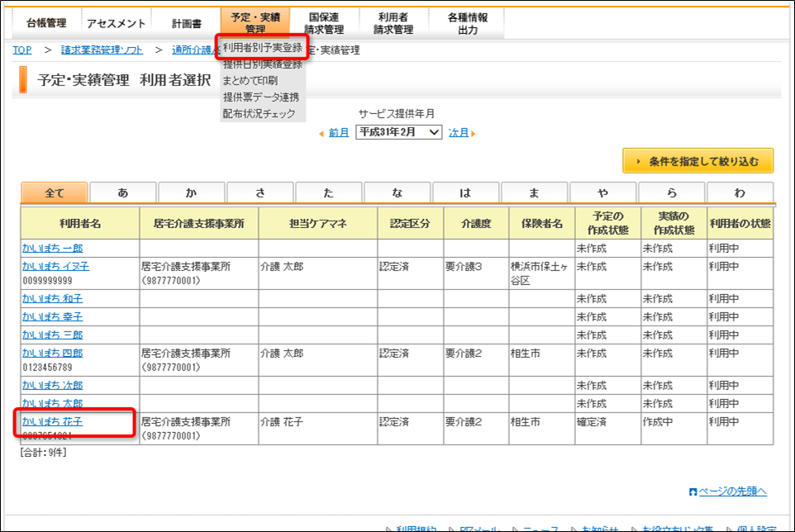Select the な kana tab
The height and width of the screenshot is (532, 795).
(397, 193)
